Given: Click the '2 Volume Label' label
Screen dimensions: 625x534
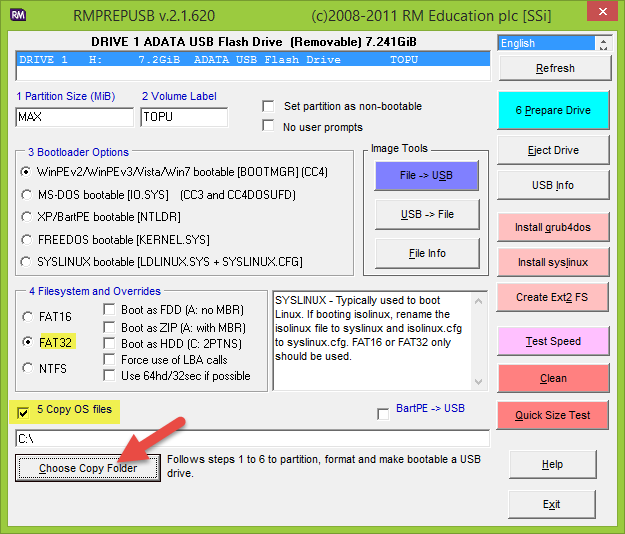Looking at the screenshot, I should click(x=179, y=96).
